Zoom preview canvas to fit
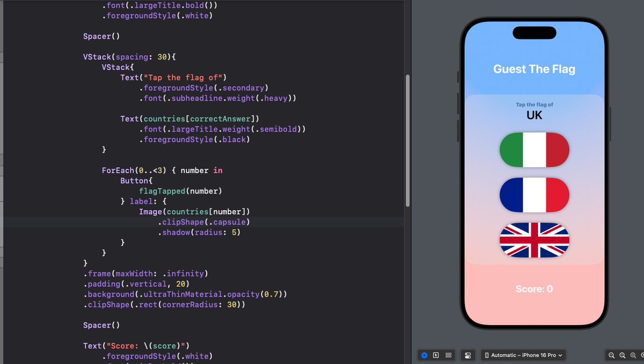The height and width of the screenshot is (364, 644). 633,355
